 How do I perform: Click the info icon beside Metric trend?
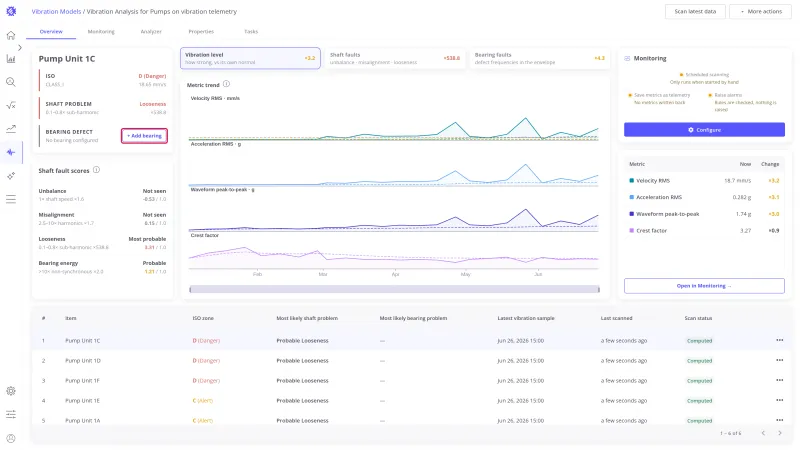point(226,84)
